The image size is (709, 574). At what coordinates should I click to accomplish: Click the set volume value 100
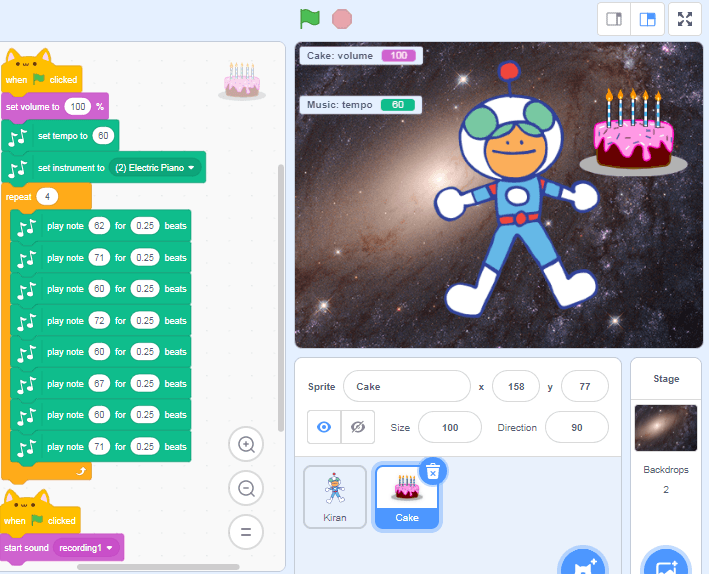click(78, 107)
